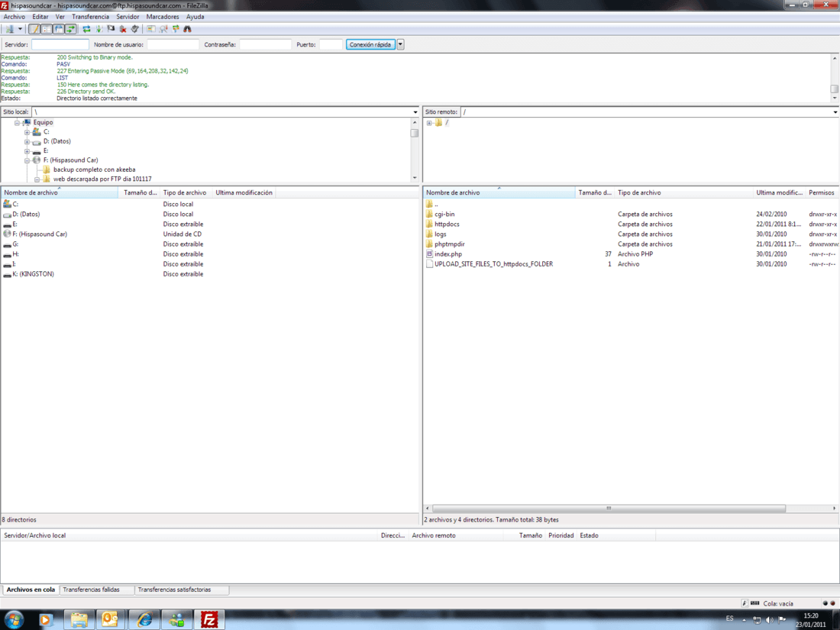
Task: Collapse the Equipo tree node
Action: pos(17,123)
